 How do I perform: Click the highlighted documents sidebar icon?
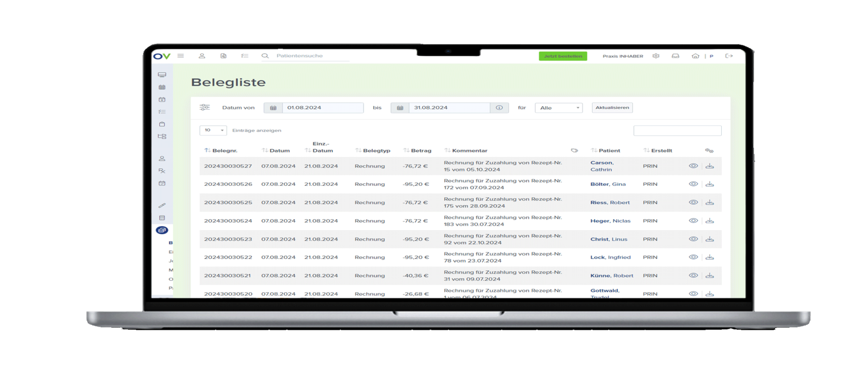coord(162,230)
